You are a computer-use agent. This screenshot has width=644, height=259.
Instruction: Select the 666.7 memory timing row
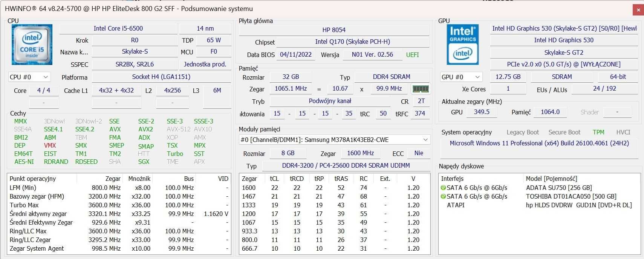pyautogui.click(x=335, y=248)
